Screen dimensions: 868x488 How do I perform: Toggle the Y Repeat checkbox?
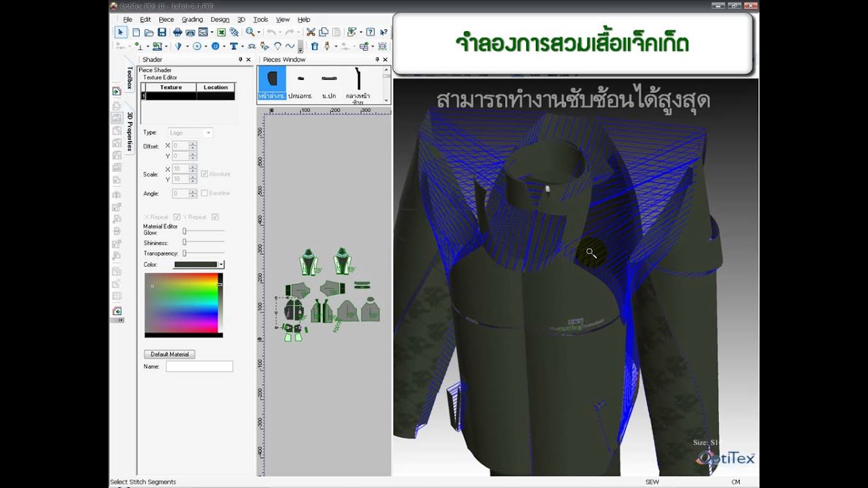pos(215,217)
